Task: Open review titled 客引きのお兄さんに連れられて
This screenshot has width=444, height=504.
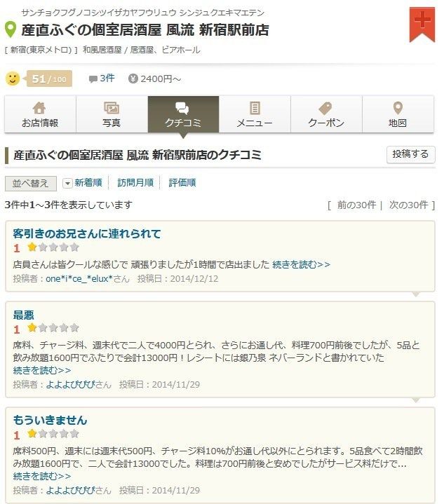Action: click(87, 233)
